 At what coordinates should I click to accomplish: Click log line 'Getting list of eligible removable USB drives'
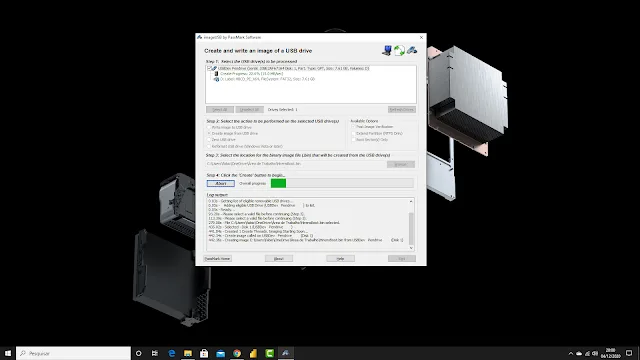[x=250, y=201]
